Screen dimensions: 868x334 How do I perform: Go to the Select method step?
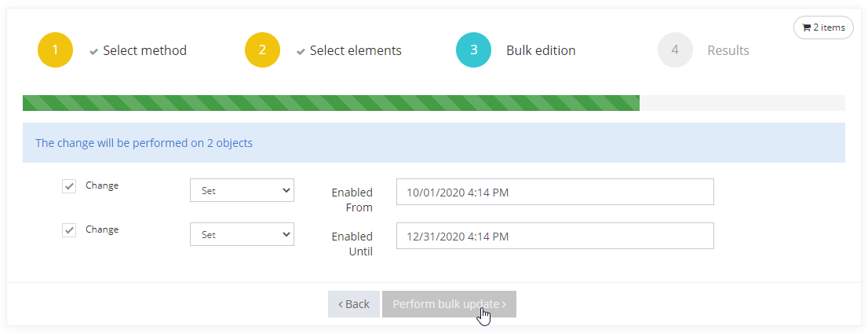[144, 50]
